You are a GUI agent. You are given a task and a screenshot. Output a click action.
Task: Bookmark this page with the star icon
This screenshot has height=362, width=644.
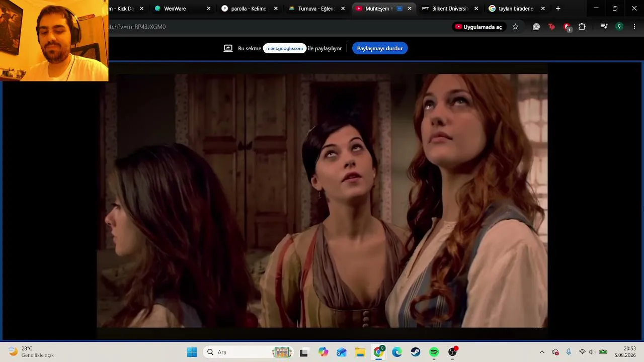click(x=515, y=27)
